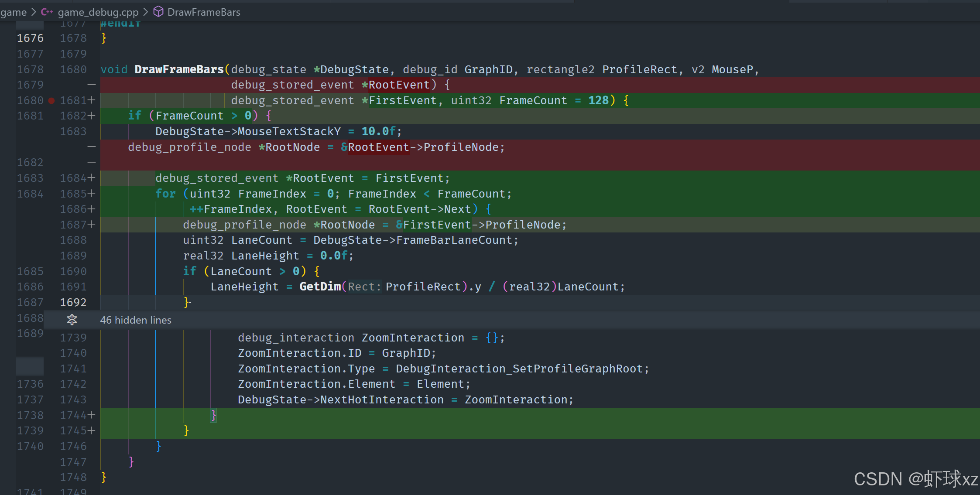Open the game_debug.cpp breadcrumb item

[98, 12]
